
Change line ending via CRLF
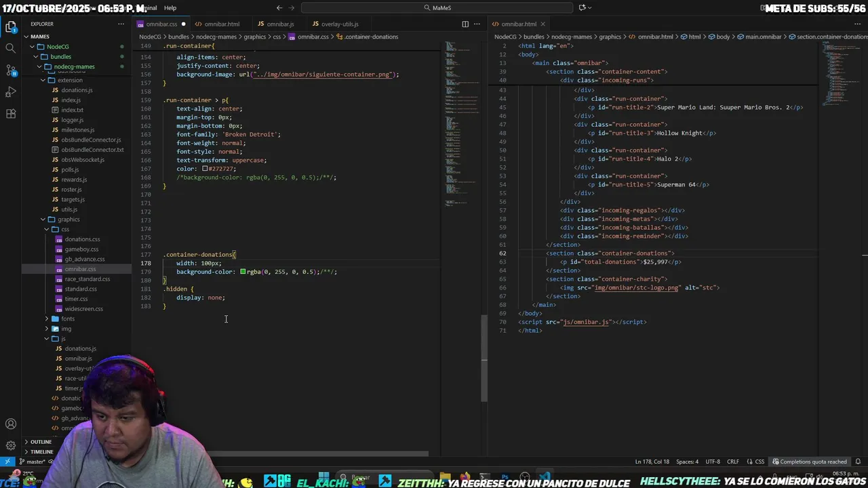pyautogui.click(x=732, y=462)
